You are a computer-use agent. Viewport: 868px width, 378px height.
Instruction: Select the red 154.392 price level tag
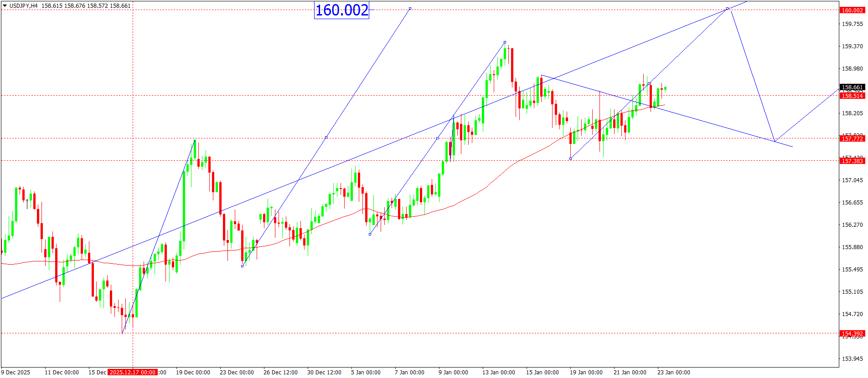click(852, 333)
